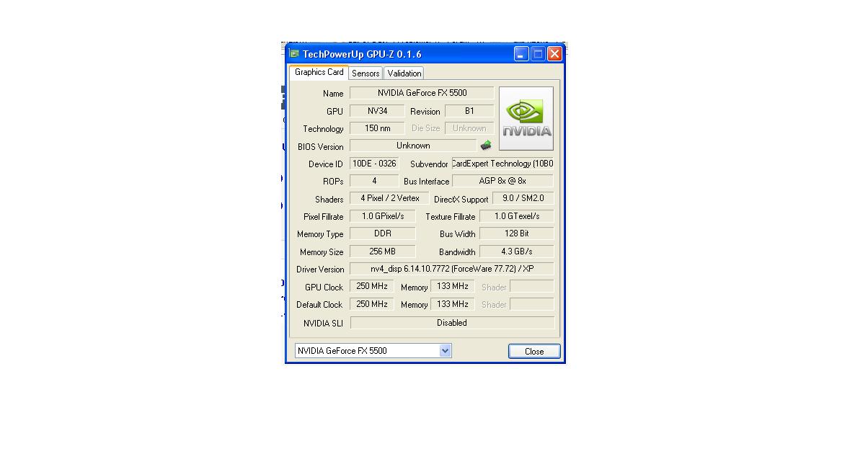Click the GPU-Z title bar app icon
This screenshot has height=472, width=868.
[x=294, y=54]
